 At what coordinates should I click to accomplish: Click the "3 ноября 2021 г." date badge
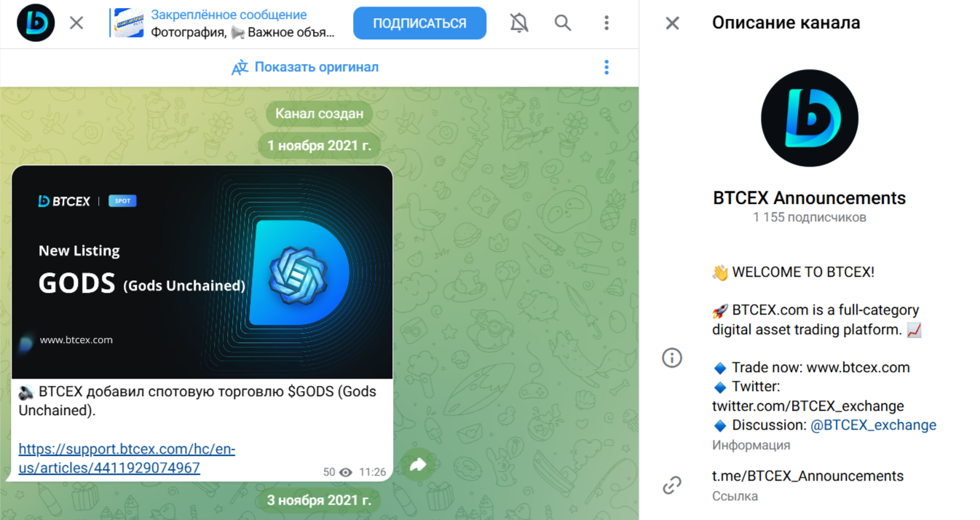click(319, 500)
